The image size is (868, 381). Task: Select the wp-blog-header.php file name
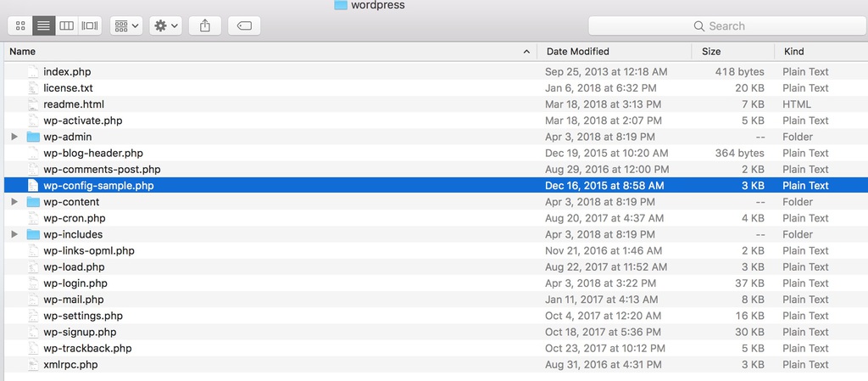[x=93, y=154]
